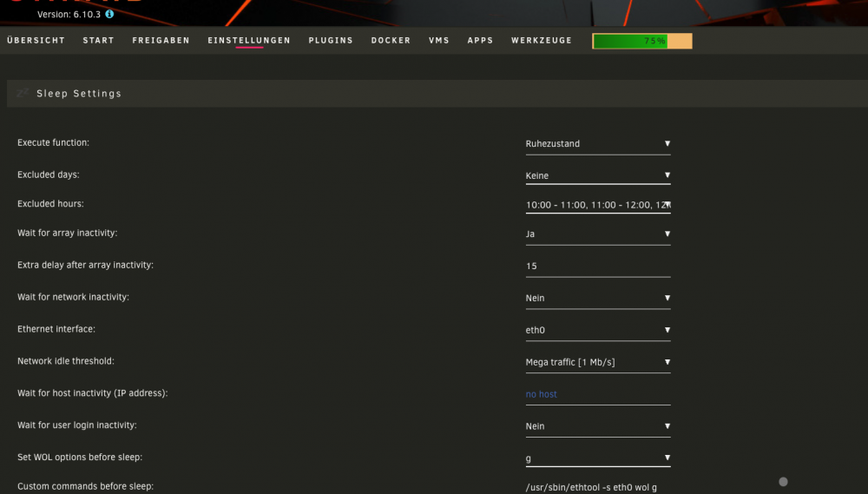The image size is (868, 494).
Task: Click the Sleep Settings zZ icon
Action: click(23, 93)
